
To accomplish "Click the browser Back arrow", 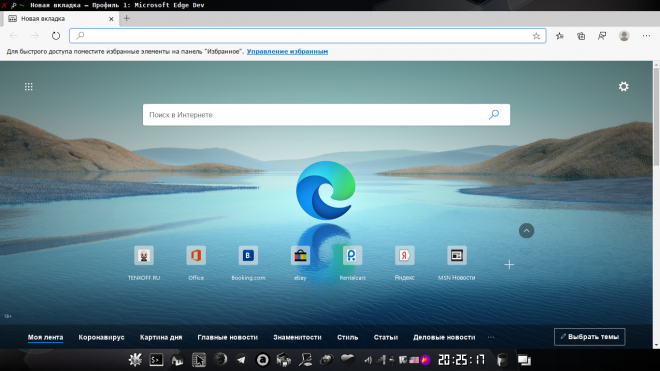I will [13, 36].
